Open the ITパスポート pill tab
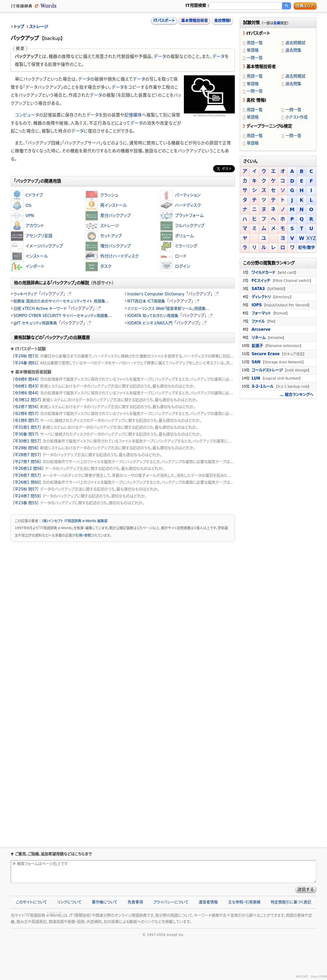 (164, 21)
